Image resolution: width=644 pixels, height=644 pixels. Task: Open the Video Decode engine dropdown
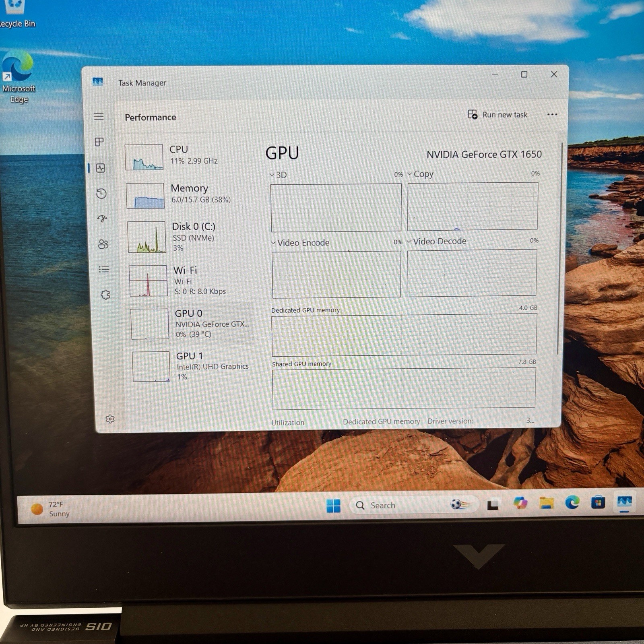coord(437,242)
